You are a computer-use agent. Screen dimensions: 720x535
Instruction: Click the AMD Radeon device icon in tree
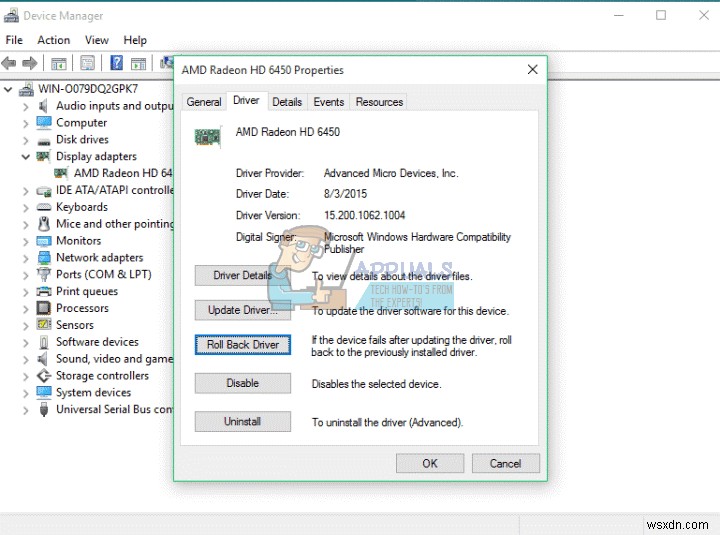tap(62, 173)
